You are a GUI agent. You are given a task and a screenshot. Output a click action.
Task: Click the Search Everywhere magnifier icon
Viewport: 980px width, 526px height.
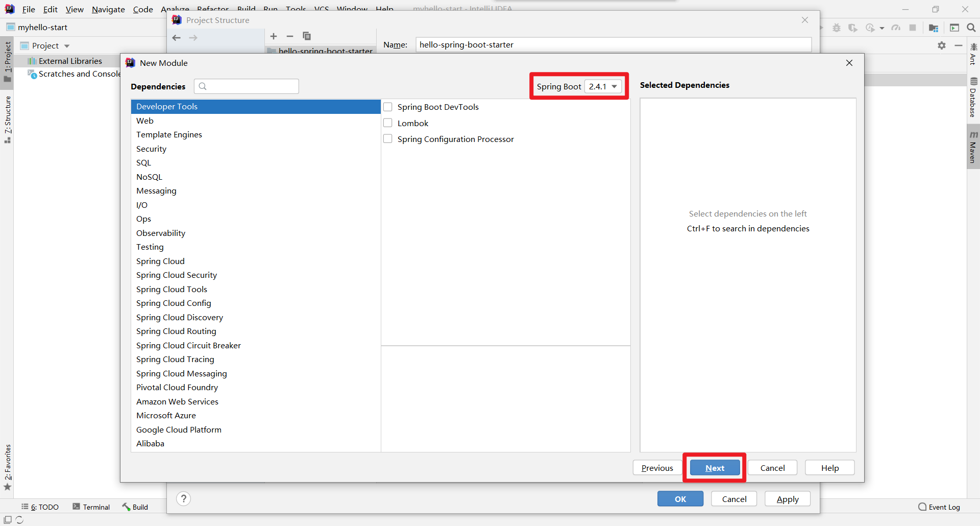click(x=971, y=28)
